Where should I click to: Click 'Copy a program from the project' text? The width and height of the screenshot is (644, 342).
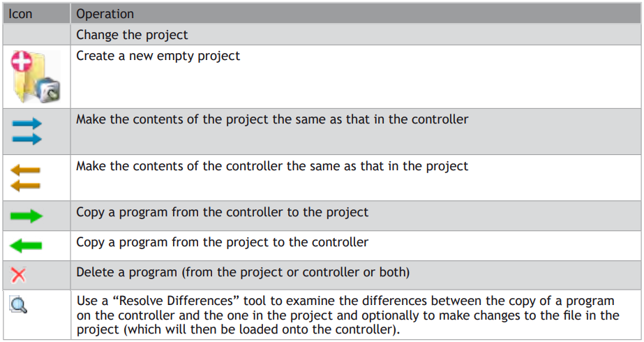click(x=222, y=242)
